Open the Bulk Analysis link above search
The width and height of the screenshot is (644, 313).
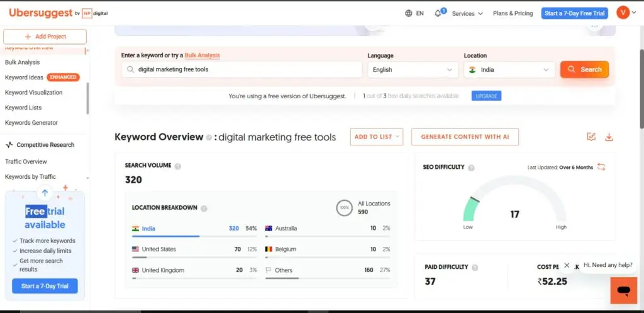tap(202, 55)
